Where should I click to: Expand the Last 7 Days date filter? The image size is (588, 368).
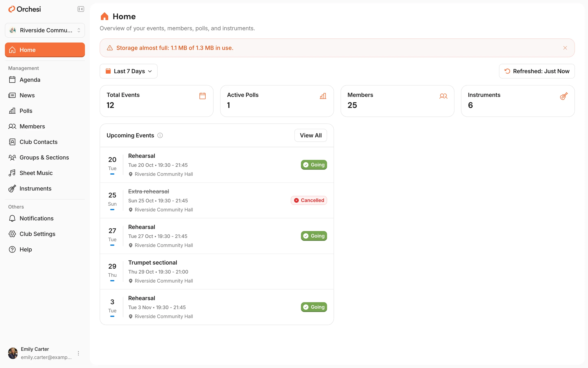tap(129, 71)
